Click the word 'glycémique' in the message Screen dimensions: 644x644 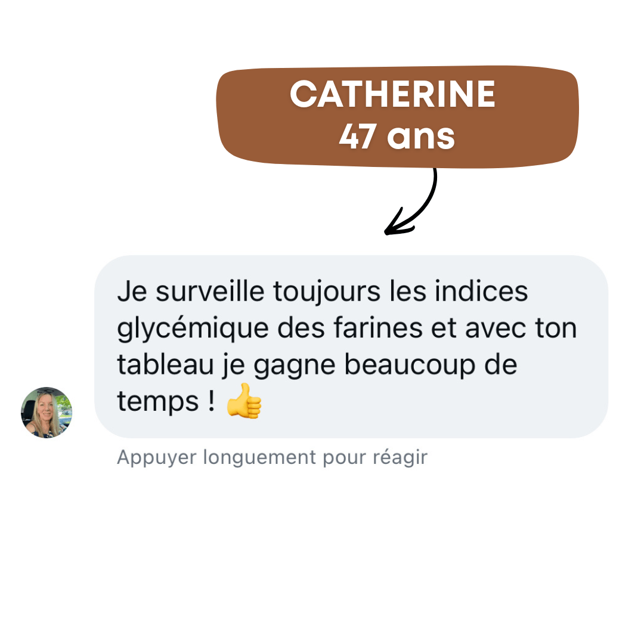[x=193, y=329]
